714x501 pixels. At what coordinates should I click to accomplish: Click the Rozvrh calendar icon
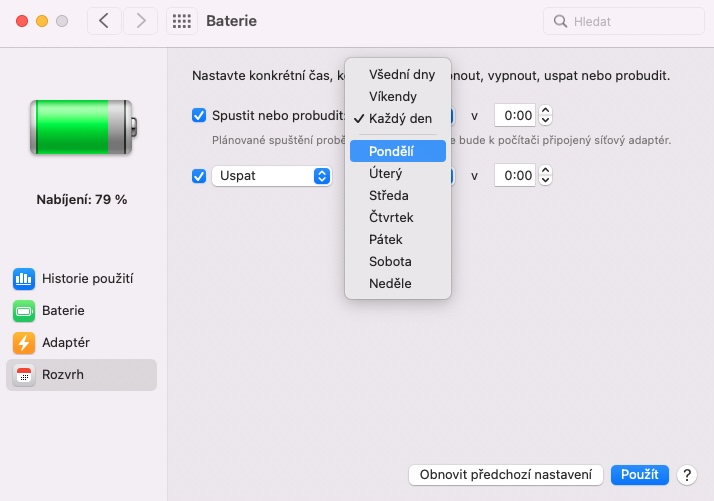click(x=24, y=375)
